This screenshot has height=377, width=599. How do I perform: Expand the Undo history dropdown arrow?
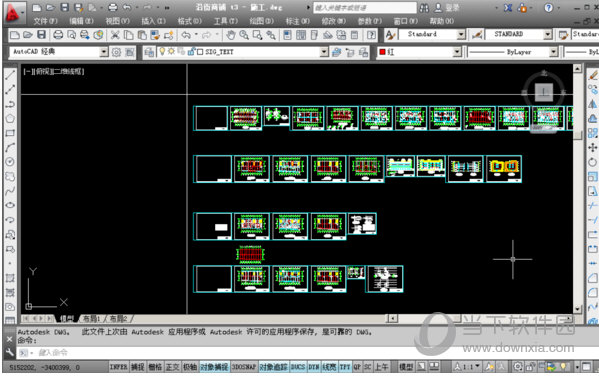[x=196, y=35]
